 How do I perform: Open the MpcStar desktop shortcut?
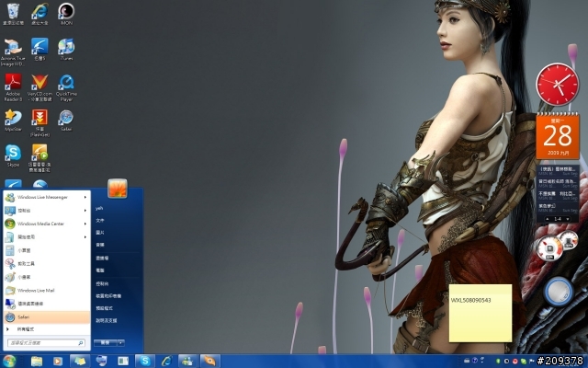pos(13,121)
